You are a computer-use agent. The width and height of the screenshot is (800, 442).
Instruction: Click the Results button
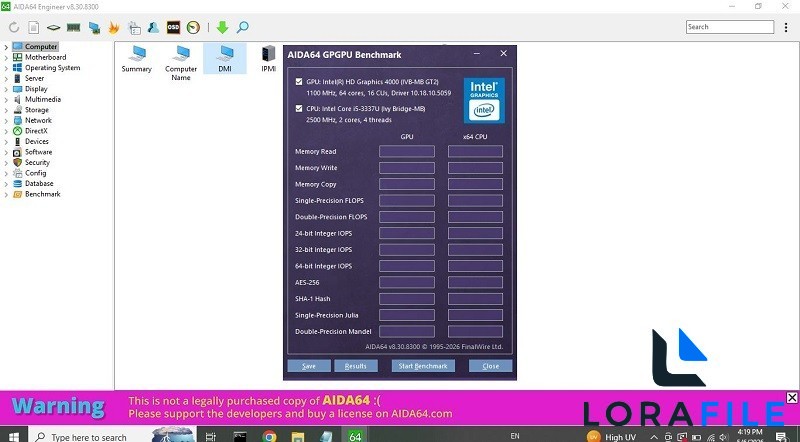tap(356, 366)
